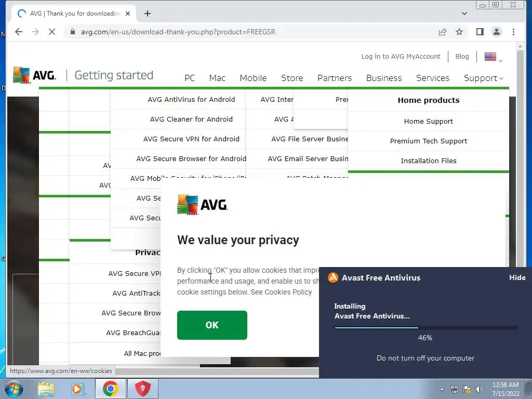The image size is (532, 399).
Task: Open the site security lock icon
Action: pyautogui.click(x=72, y=32)
